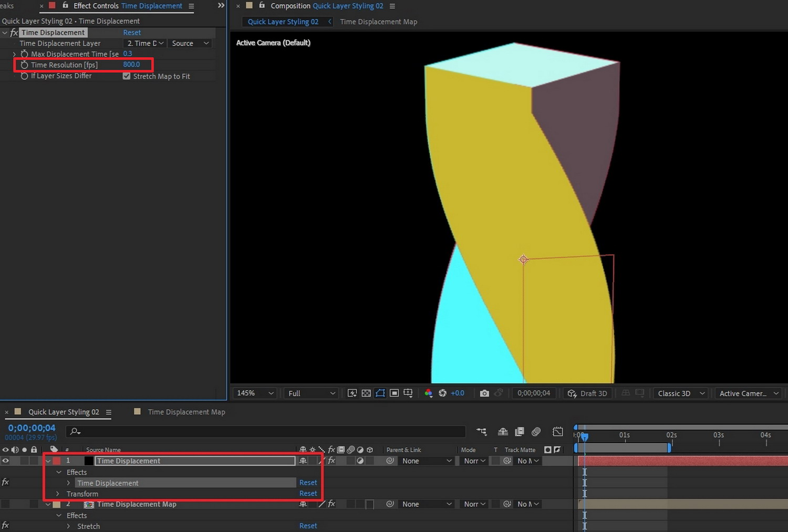The width and height of the screenshot is (788, 532).
Task: Select Time Displacement Map in viewer breadcrumb
Action: 378,22
